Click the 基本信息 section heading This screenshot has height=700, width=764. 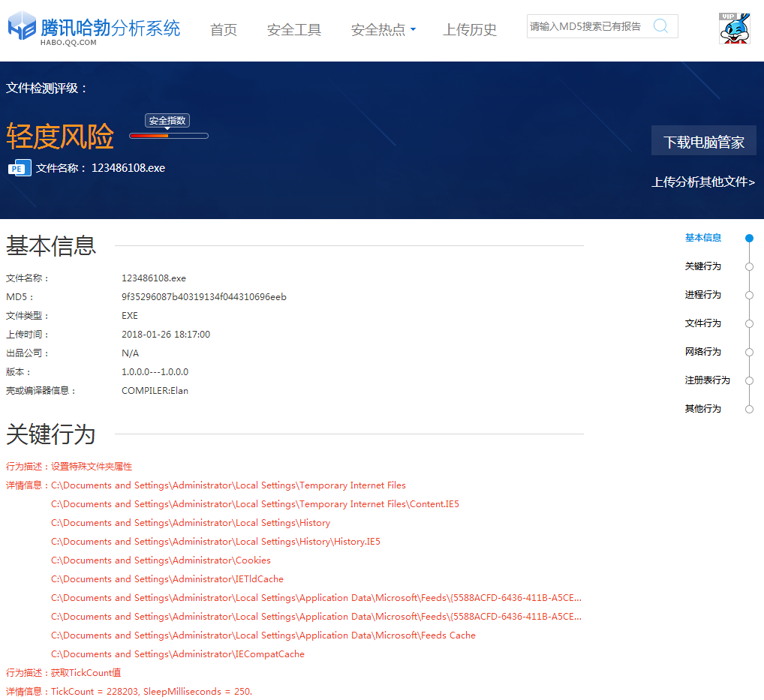pyautogui.click(x=51, y=245)
